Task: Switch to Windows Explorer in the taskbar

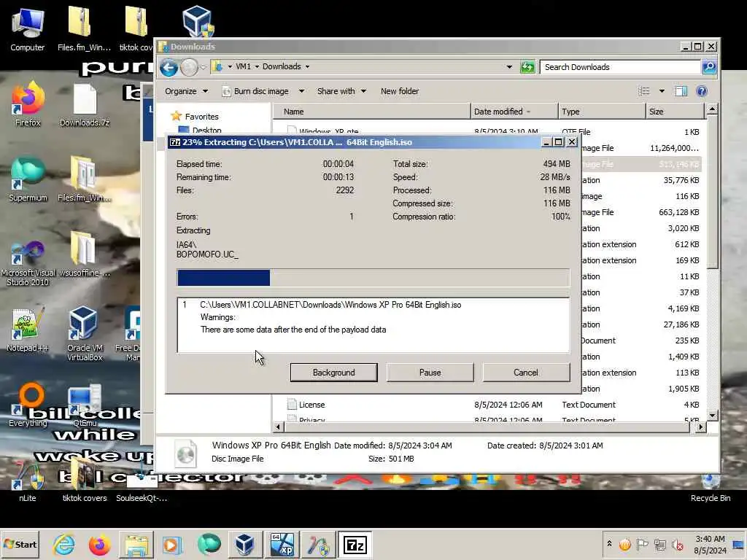Action: 136,544
